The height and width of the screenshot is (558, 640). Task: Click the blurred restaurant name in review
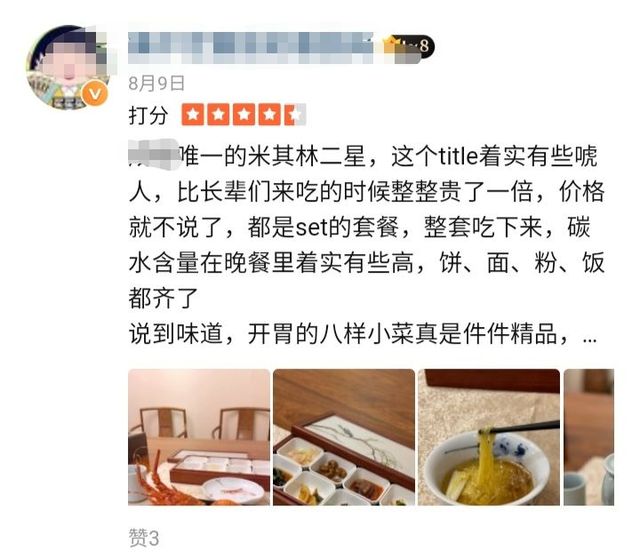pos(153,154)
